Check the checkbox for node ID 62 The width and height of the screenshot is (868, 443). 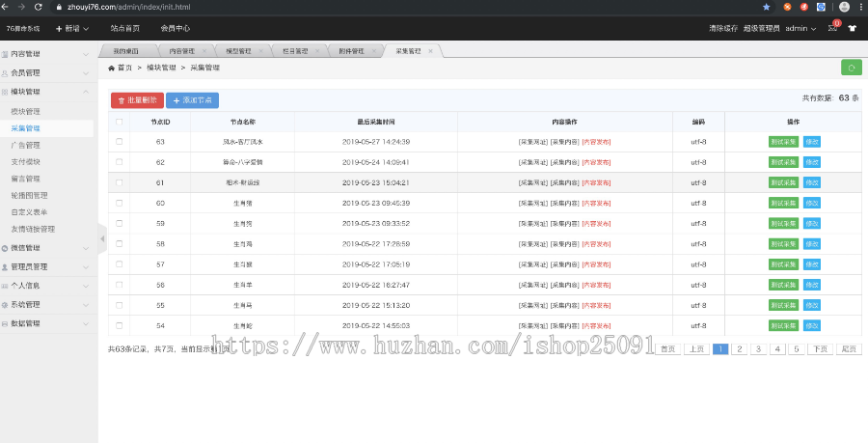[119, 162]
